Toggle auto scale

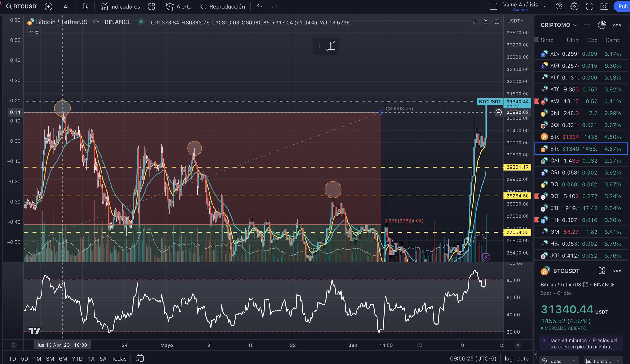coord(523,358)
